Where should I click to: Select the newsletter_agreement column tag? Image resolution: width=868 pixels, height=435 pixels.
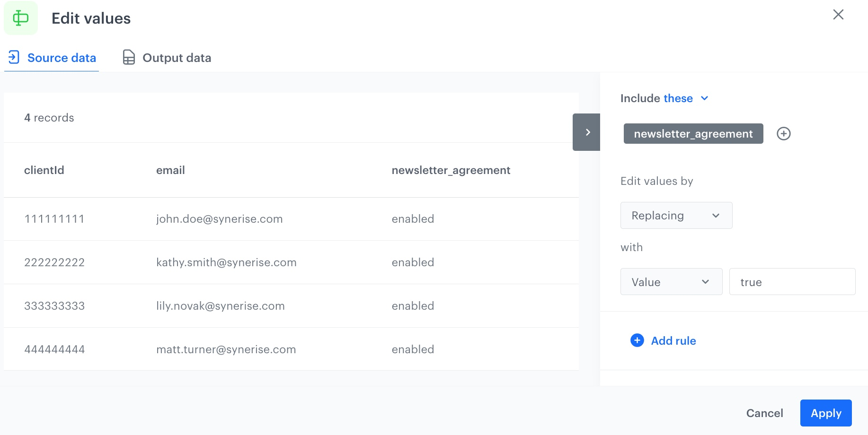point(693,134)
